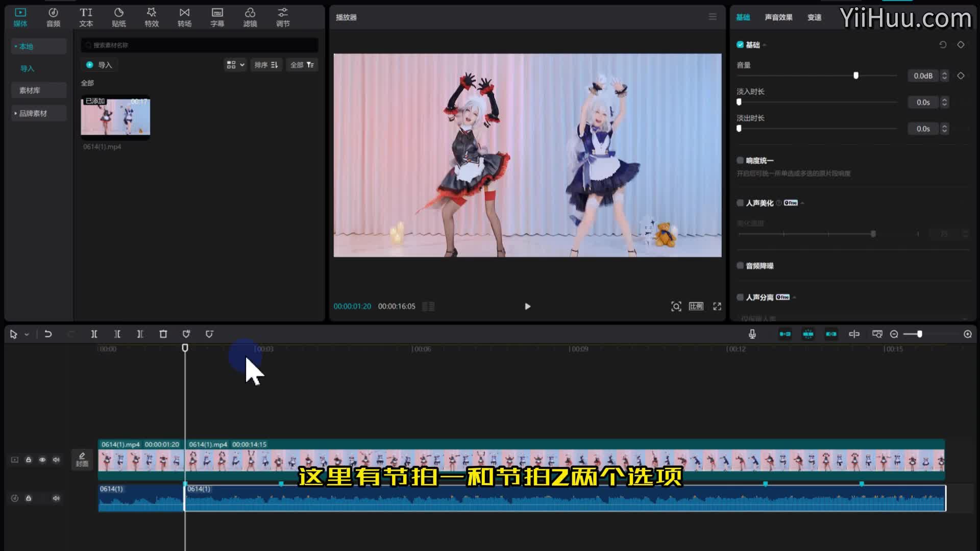The height and width of the screenshot is (551, 980).
Task: Toggle the 基础 section checkbox
Action: [740, 45]
